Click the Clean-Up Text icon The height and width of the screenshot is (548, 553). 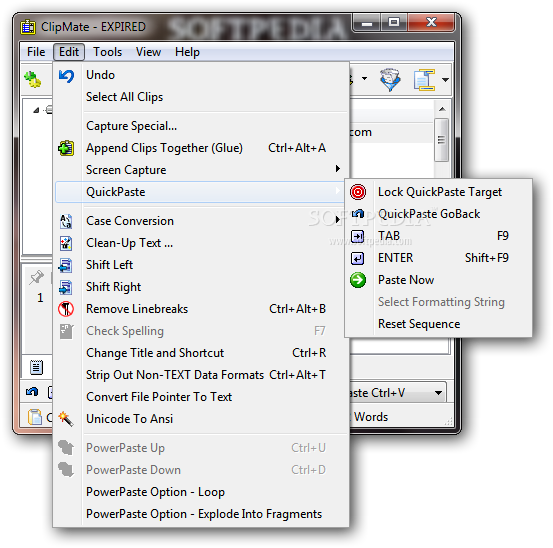click(66, 243)
